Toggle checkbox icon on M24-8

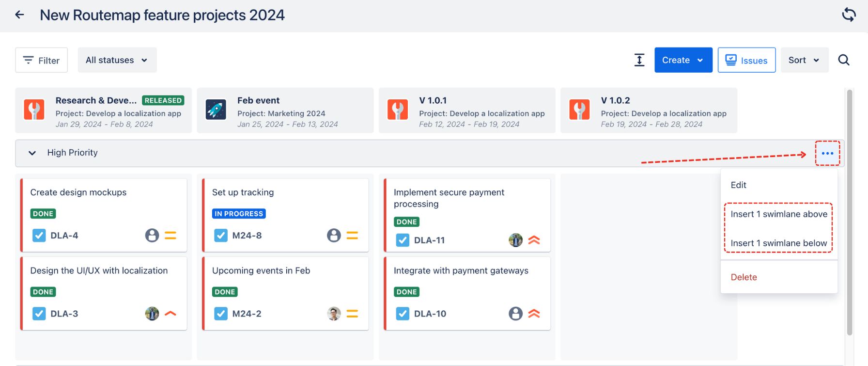[x=221, y=236]
